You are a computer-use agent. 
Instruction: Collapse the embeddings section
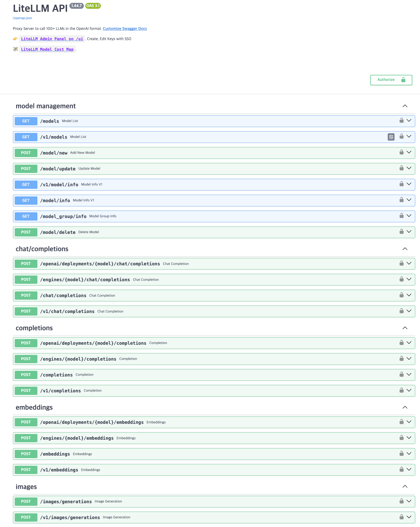(x=405, y=407)
